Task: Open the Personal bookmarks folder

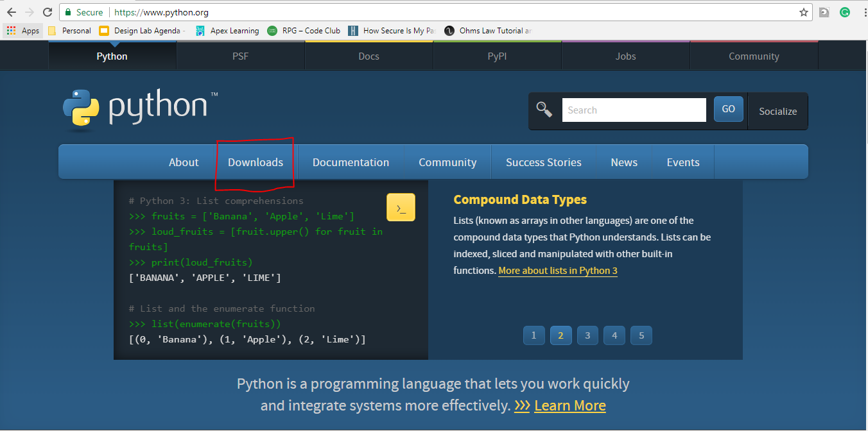Action: click(x=69, y=30)
